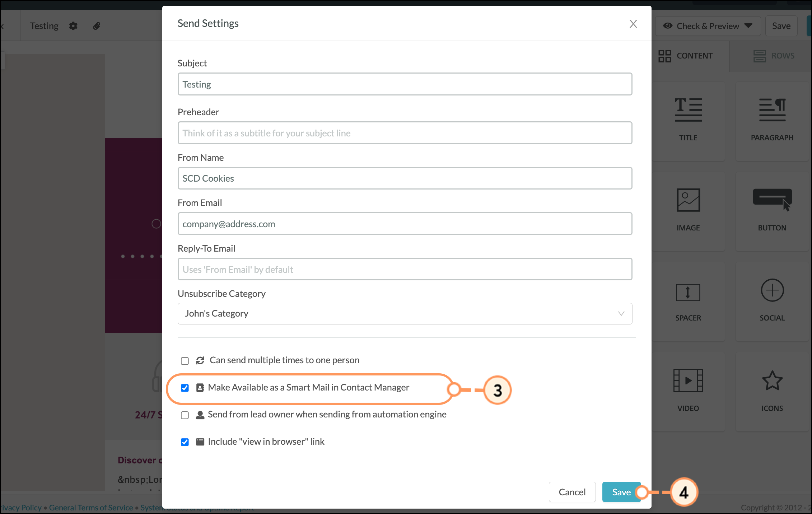The height and width of the screenshot is (514, 812).
Task: Uncheck the Include 'view in browser' link checkbox
Action: pos(185,442)
